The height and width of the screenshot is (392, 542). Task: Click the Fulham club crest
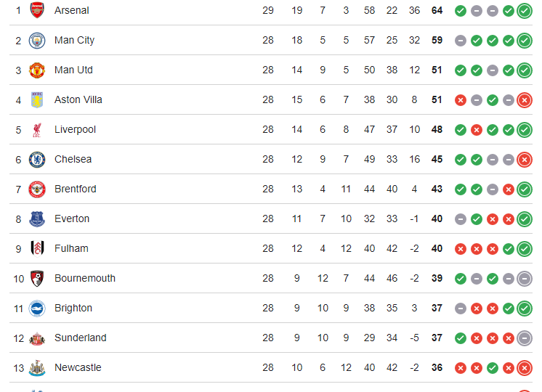coord(36,248)
